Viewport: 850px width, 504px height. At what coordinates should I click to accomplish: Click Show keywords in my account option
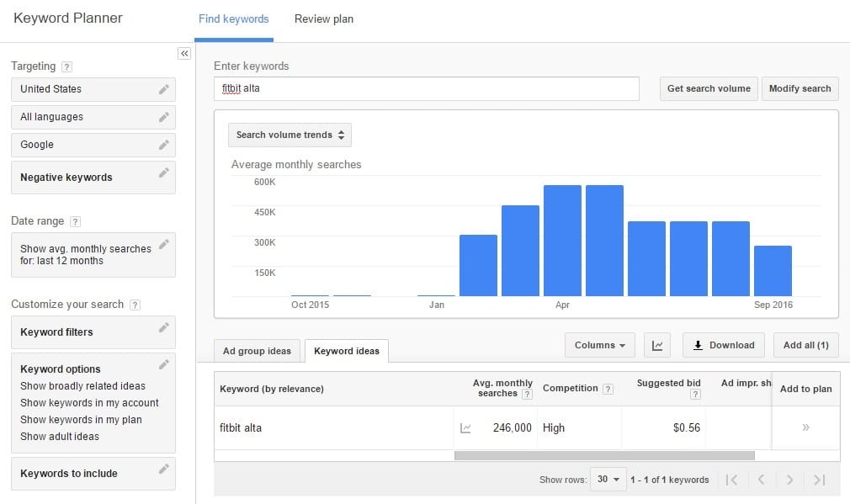tap(89, 403)
